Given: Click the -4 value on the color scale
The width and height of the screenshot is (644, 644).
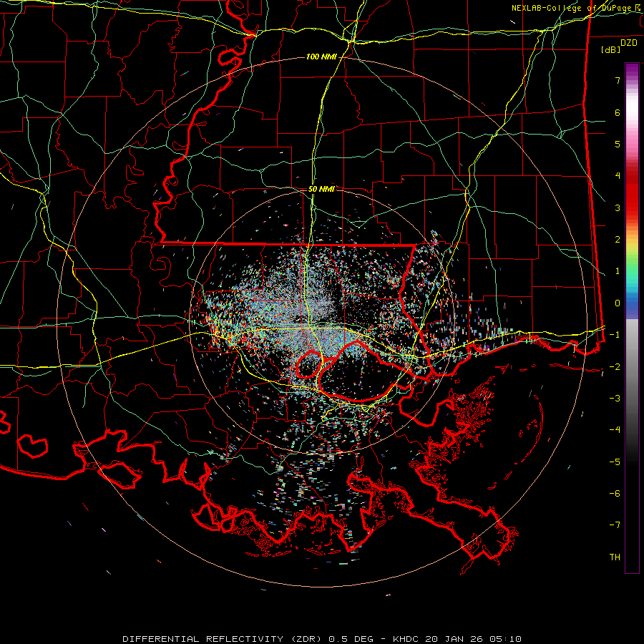Looking at the screenshot, I should 615,430.
